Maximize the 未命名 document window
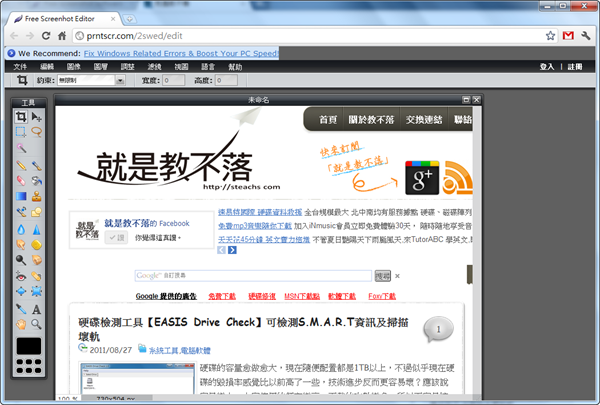The image size is (600, 405). coord(466,100)
